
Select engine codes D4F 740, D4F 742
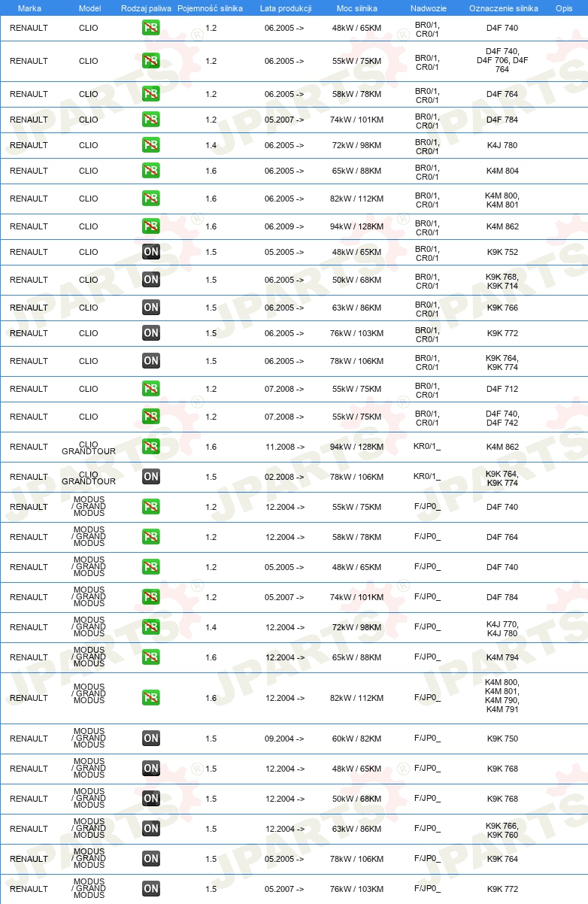coord(502,417)
